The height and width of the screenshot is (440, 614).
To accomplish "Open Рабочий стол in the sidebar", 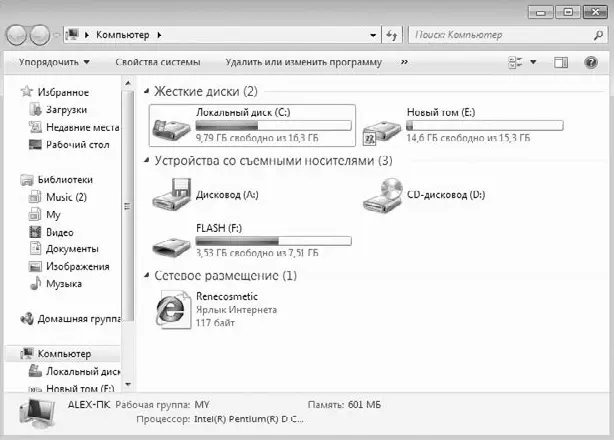I will [x=77, y=144].
